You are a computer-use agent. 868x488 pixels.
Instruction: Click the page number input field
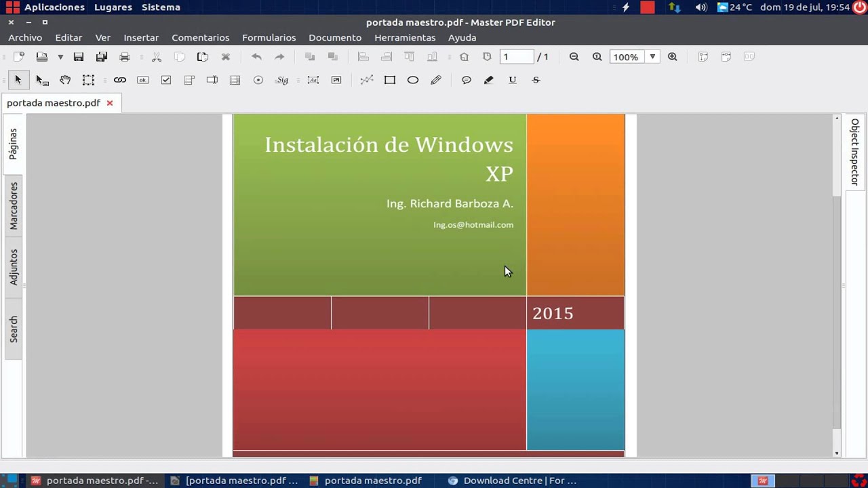coord(517,57)
